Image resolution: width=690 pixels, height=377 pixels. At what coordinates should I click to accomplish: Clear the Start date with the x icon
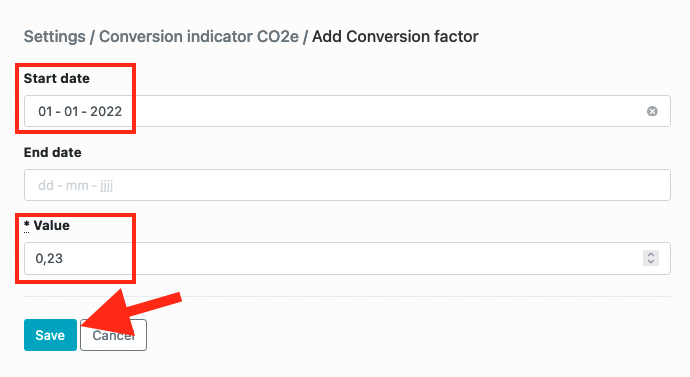coord(652,111)
